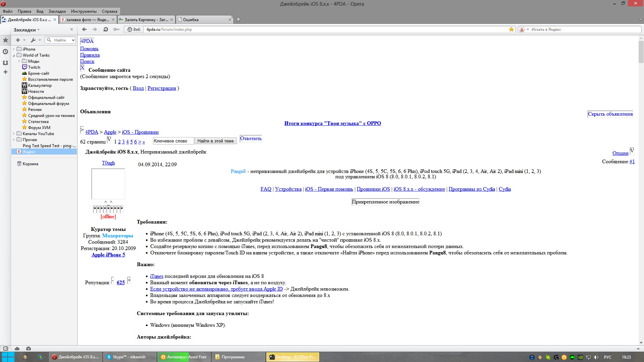
Task: Open the Twitch bookmark
Action: point(34,67)
